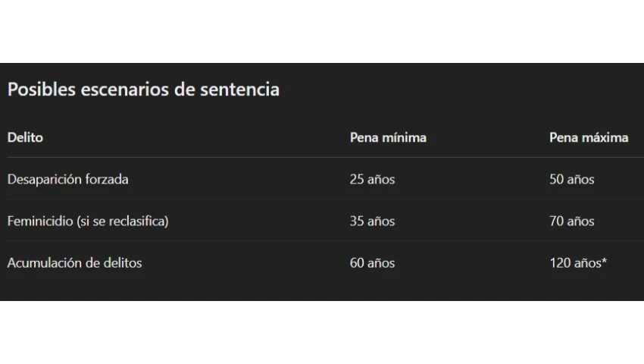
Task: Select the 'Desaparición forzada' row label
Action: [67, 180]
